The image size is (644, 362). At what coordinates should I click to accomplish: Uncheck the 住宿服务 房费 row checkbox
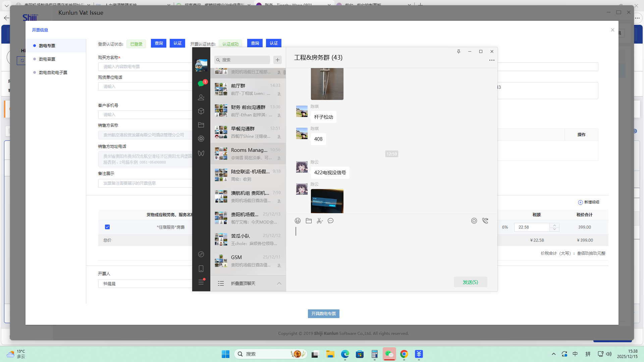pyautogui.click(x=107, y=227)
